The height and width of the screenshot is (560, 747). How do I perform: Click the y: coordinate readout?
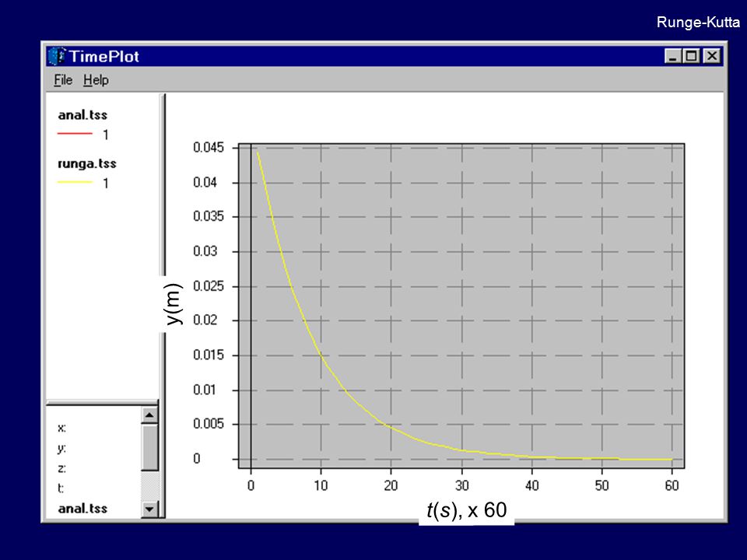[x=62, y=448]
